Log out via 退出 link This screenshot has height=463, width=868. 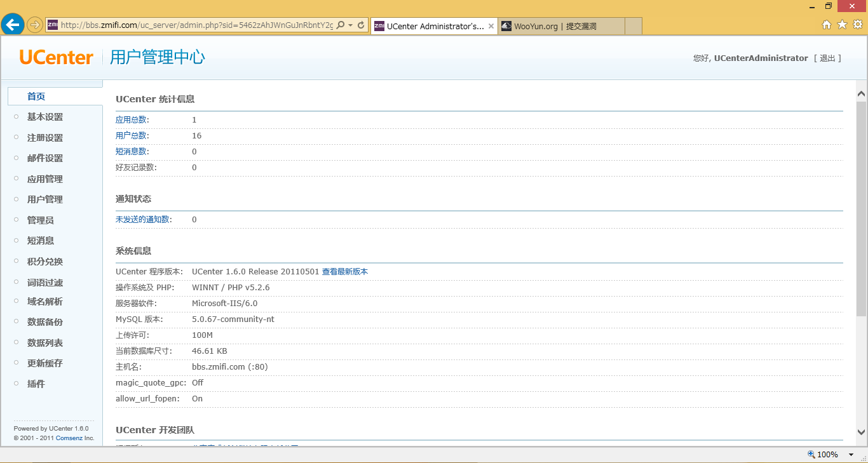[x=827, y=58]
